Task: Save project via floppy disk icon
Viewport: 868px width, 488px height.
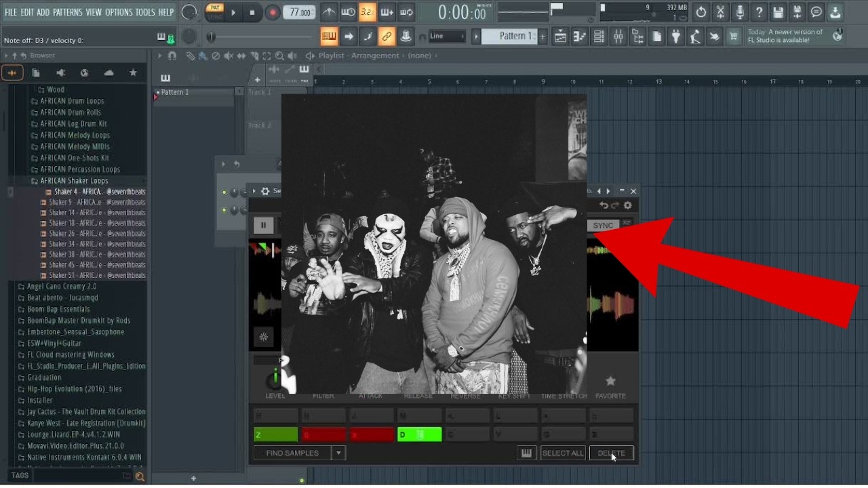Action: pyautogui.click(x=778, y=12)
